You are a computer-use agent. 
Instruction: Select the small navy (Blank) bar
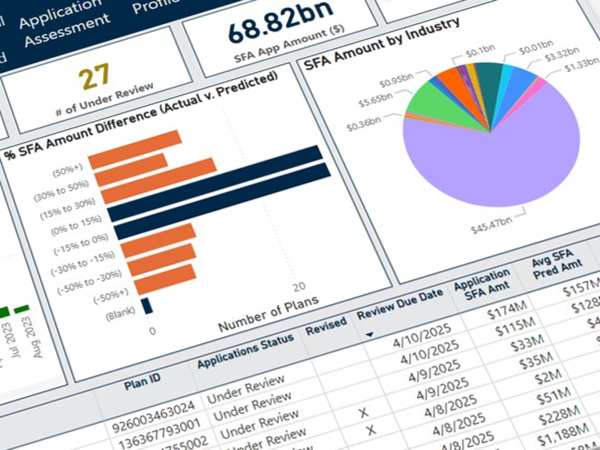tap(147, 306)
